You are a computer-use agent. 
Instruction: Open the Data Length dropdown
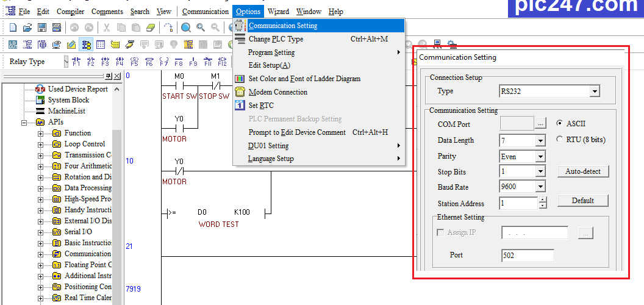point(540,141)
